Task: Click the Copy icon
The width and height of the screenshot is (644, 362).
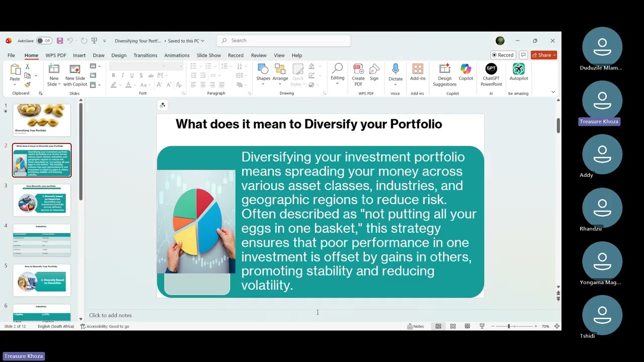Action: pos(28,75)
